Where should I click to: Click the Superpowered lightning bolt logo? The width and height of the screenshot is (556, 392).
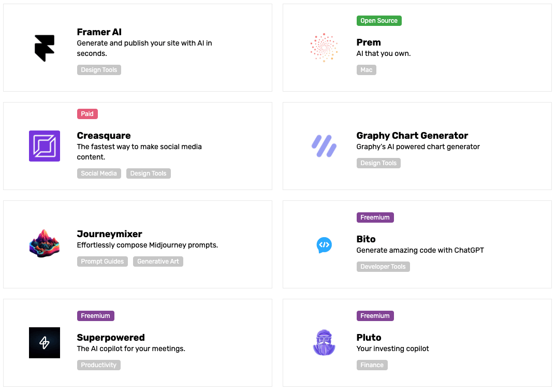[x=45, y=343]
